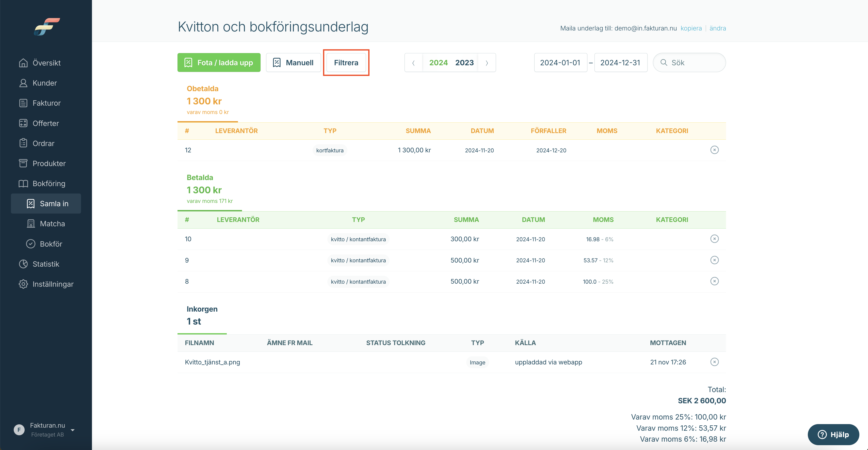Select the Offerter calculator icon

point(23,123)
